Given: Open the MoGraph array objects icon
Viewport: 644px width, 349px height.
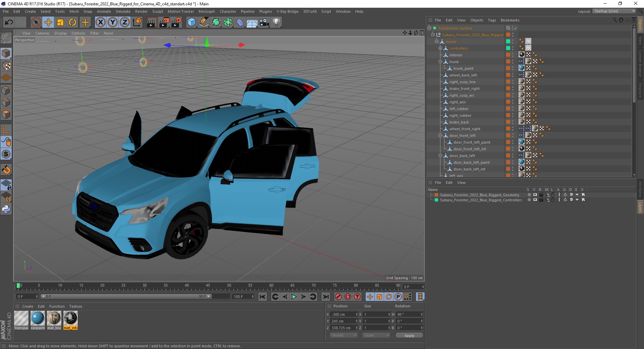Looking at the screenshot, I should [228, 22].
